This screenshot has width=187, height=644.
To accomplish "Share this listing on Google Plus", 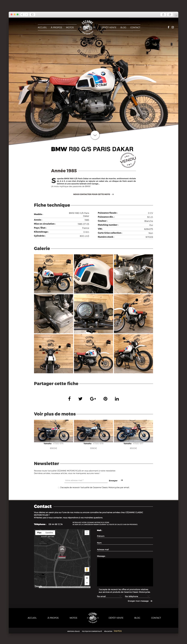I will tap(93, 399).
